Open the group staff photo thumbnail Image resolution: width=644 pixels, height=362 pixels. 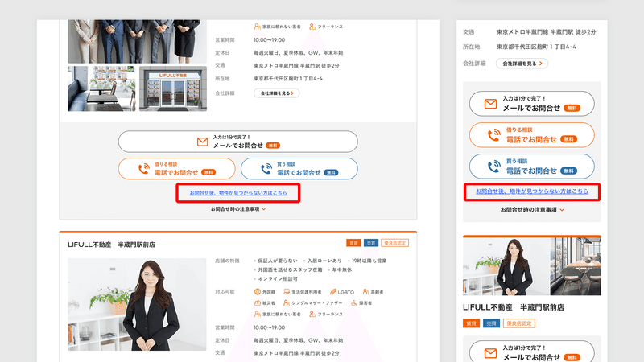pyautogui.click(x=137, y=42)
